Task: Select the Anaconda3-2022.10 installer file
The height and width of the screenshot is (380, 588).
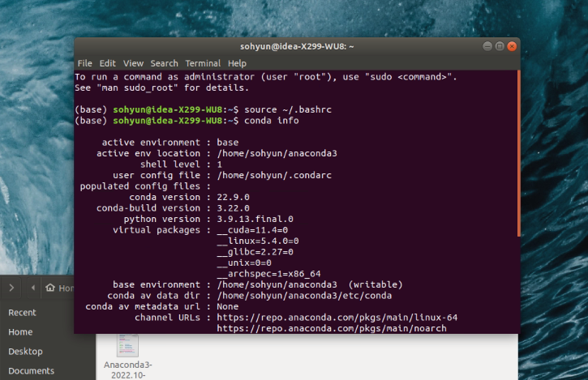Action: (x=128, y=356)
